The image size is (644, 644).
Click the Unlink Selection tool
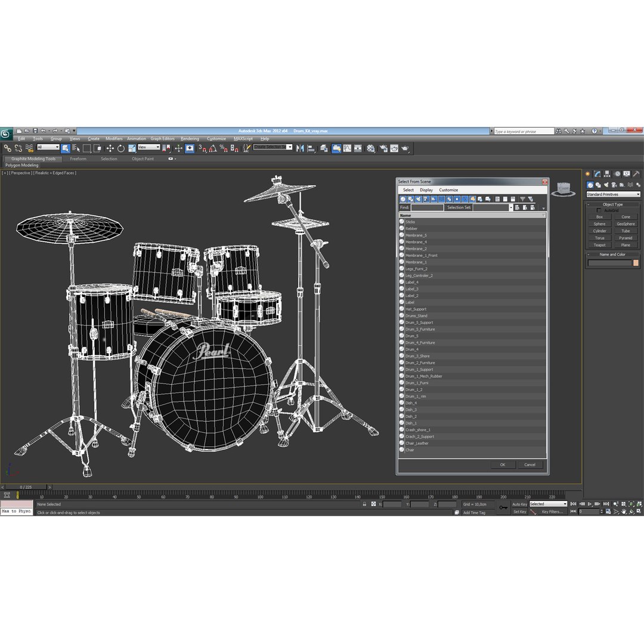[x=18, y=148]
